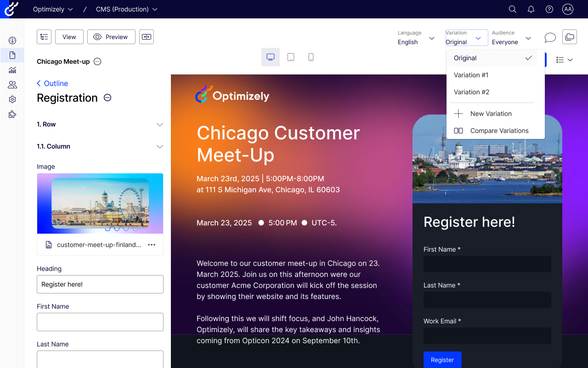
Task: Open the Optimizely product dropdown
Action: (x=53, y=9)
